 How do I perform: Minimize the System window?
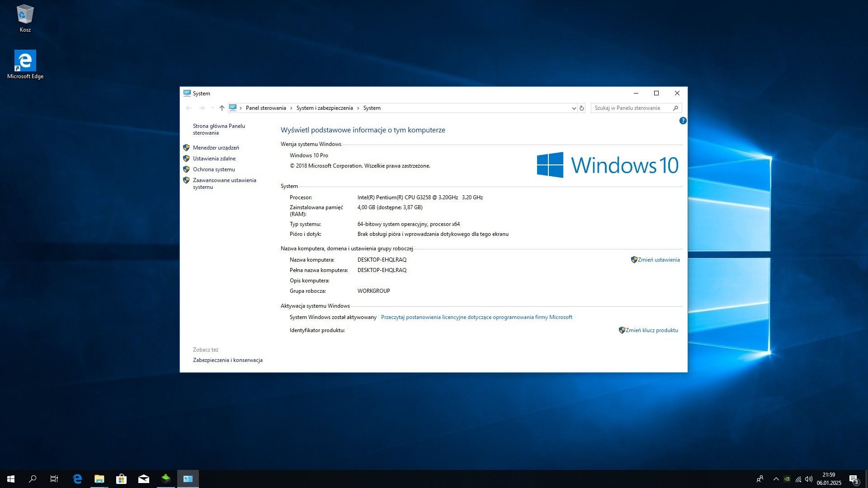[636, 93]
